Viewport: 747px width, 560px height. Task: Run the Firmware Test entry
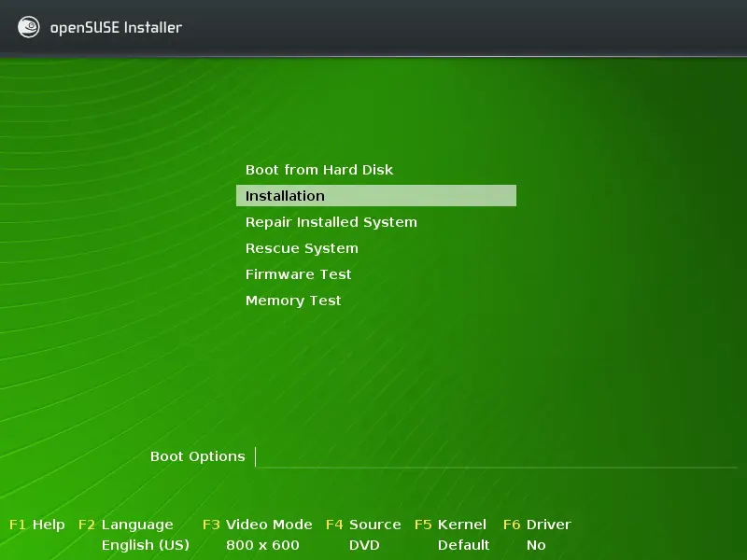(x=297, y=273)
